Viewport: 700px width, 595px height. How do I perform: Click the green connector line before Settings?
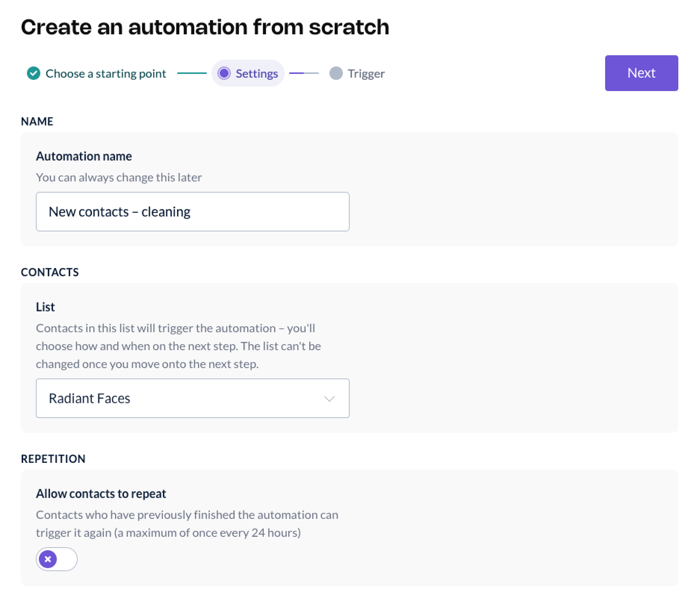click(192, 74)
